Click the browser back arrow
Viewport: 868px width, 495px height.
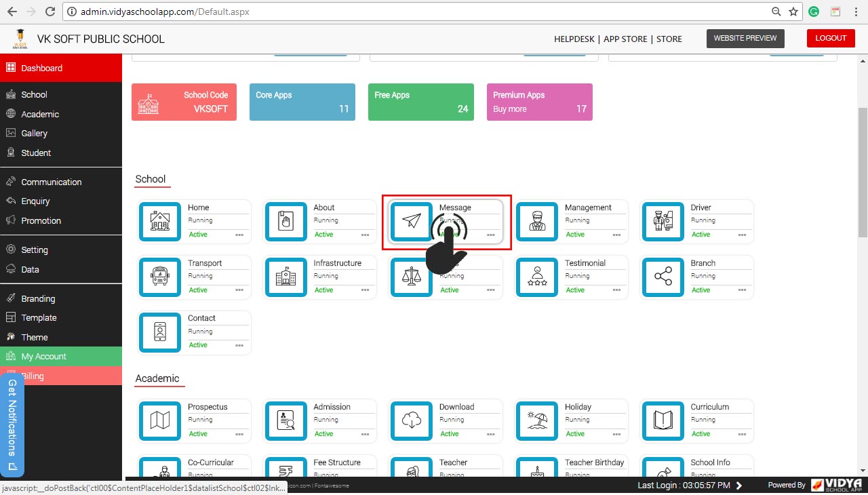[12, 12]
